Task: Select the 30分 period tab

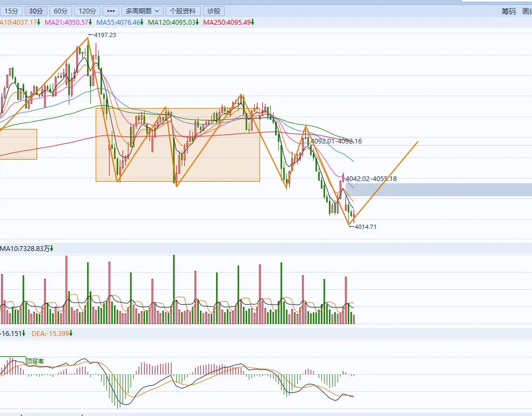Action: [36, 11]
